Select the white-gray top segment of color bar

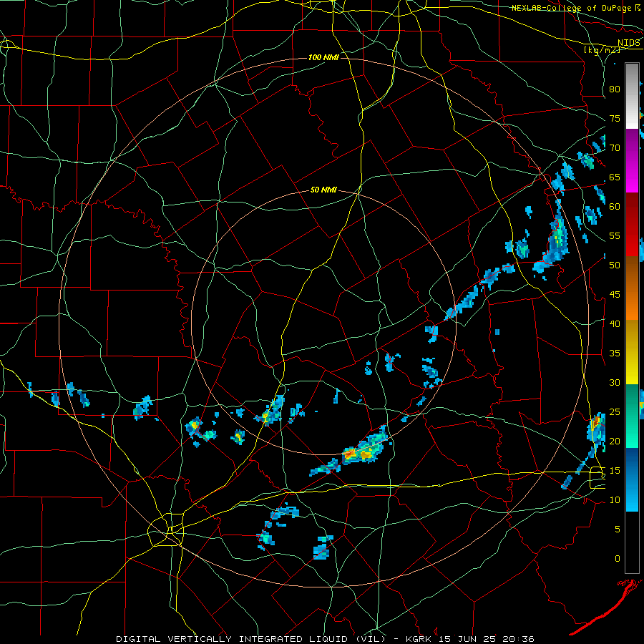(632, 96)
